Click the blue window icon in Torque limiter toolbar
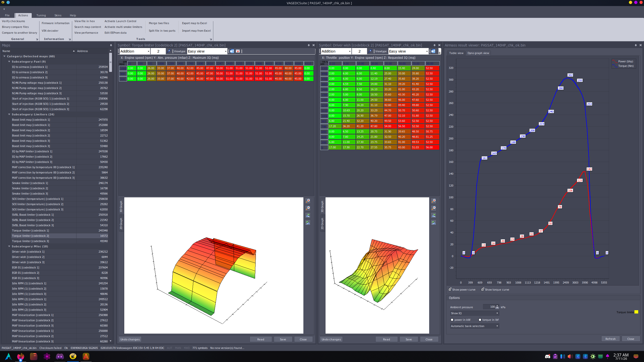This screenshot has height=362, width=644. (x=232, y=51)
